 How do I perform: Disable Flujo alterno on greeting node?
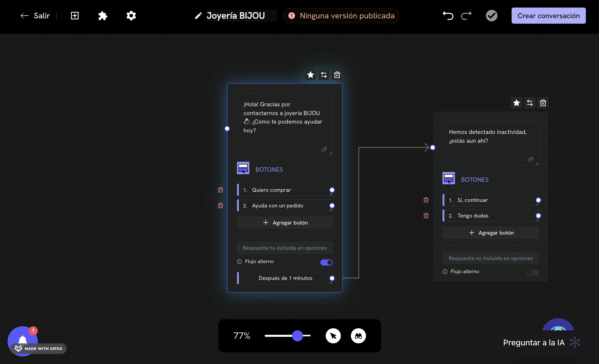pyautogui.click(x=326, y=262)
